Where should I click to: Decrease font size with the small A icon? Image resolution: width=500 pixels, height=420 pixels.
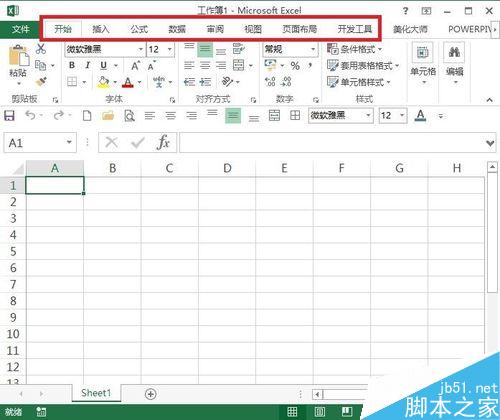[152, 66]
